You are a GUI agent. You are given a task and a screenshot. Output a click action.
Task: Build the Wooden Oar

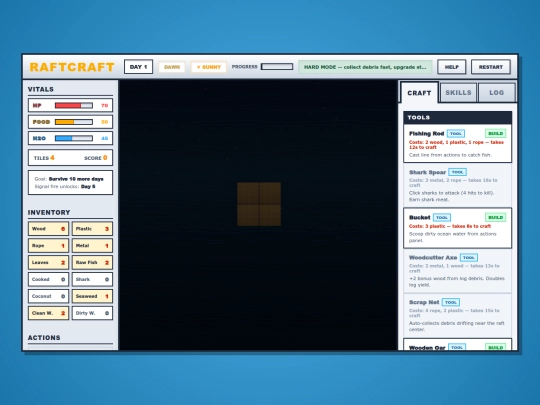click(496, 347)
